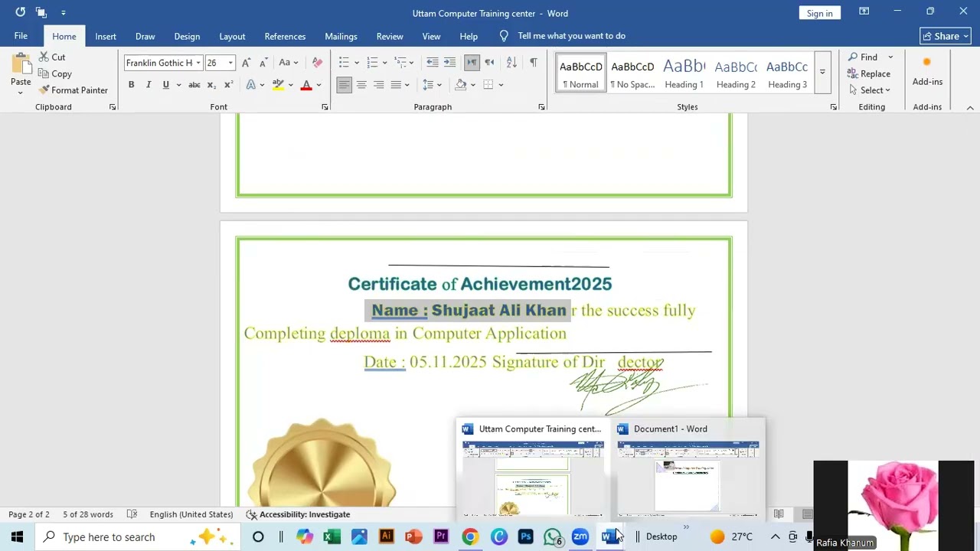Image resolution: width=980 pixels, height=551 pixels.
Task: Decrease paragraph indent
Action: [433, 63]
